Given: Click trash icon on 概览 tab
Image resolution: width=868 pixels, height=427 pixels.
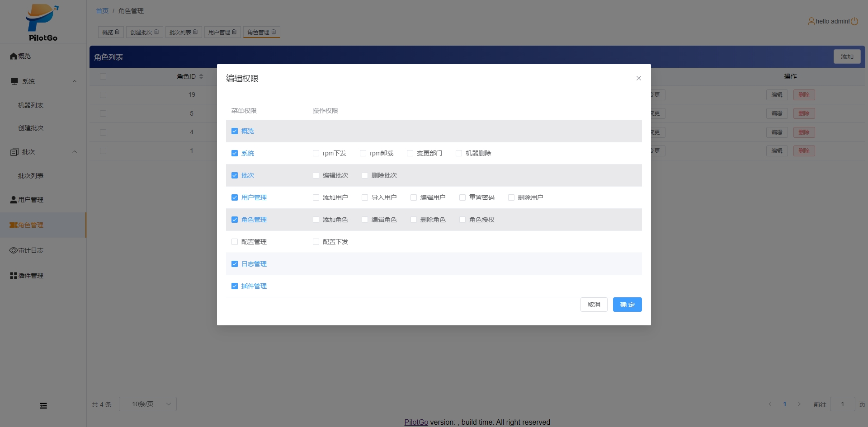Looking at the screenshot, I should click(x=117, y=32).
